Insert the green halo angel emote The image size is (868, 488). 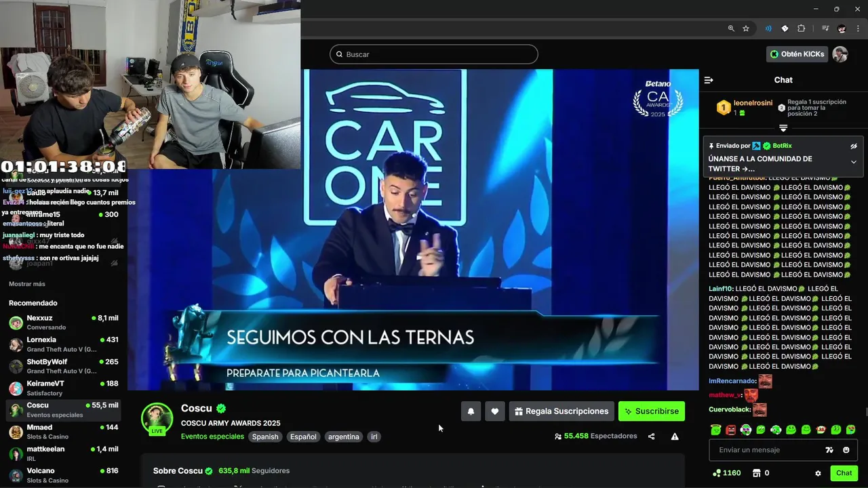click(716, 430)
